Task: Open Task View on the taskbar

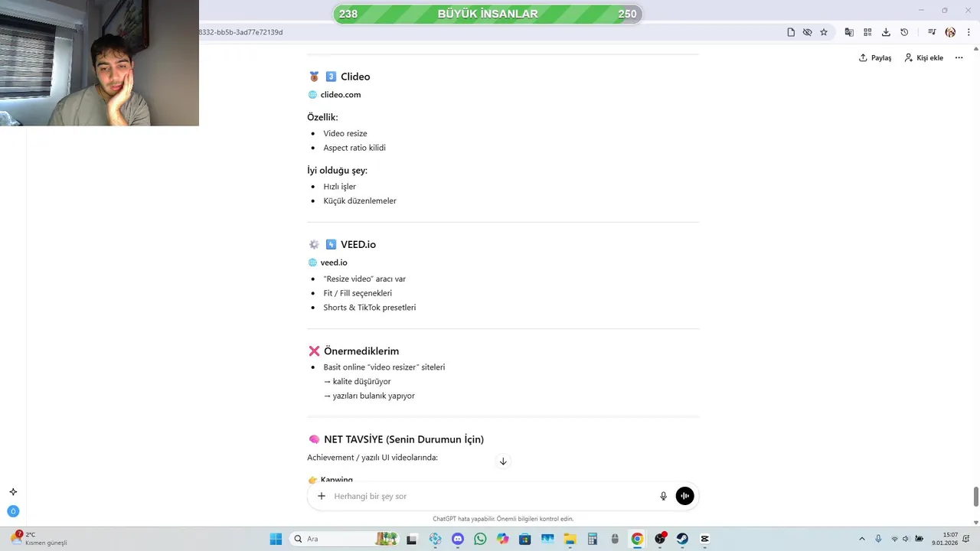Action: (x=412, y=539)
